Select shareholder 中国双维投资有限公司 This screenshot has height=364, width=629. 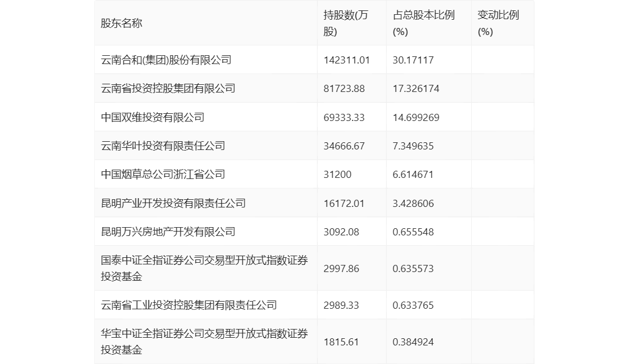pyautogui.click(x=152, y=118)
